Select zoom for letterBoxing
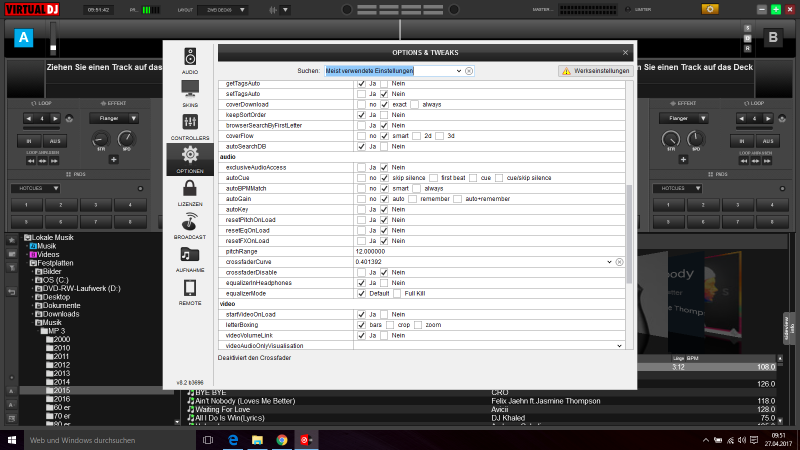 pyautogui.click(x=418, y=325)
